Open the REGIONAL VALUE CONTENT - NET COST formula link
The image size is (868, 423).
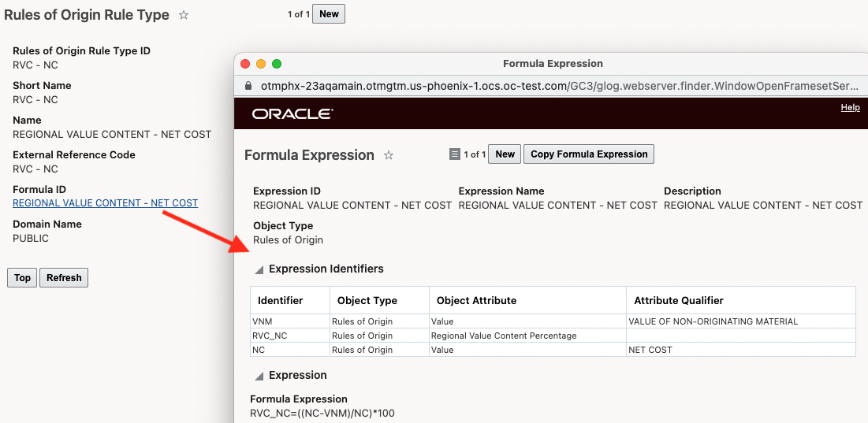point(105,203)
